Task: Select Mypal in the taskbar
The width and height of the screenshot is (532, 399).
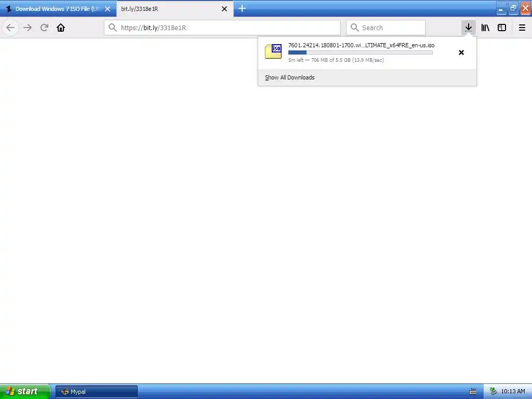Action: (96, 392)
